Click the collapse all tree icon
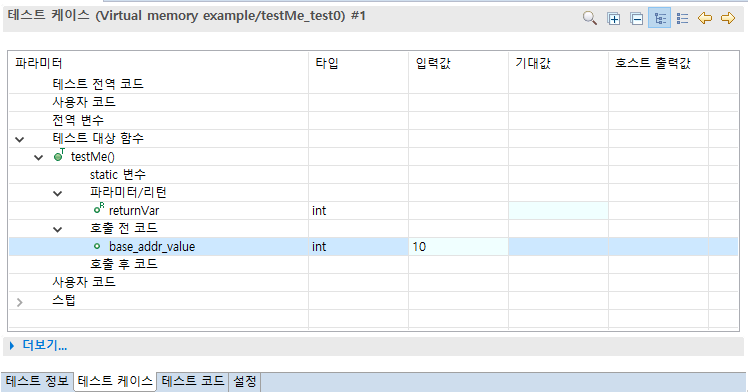 tap(636, 19)
